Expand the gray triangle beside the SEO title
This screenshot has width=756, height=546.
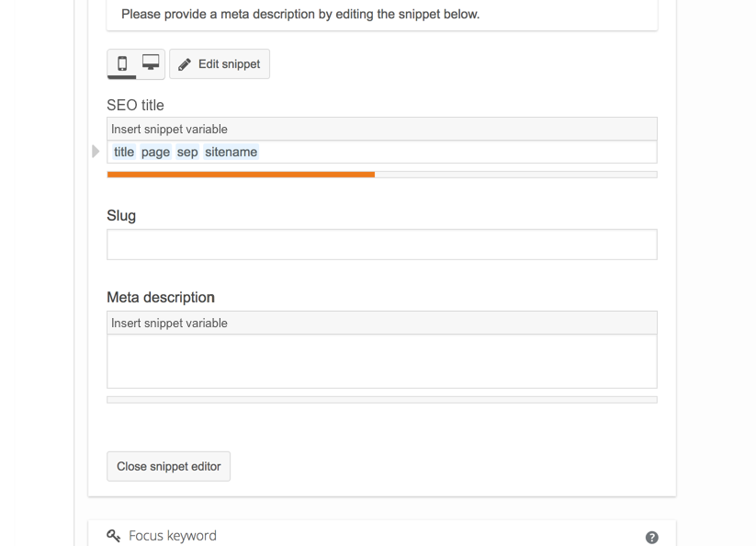96,151
